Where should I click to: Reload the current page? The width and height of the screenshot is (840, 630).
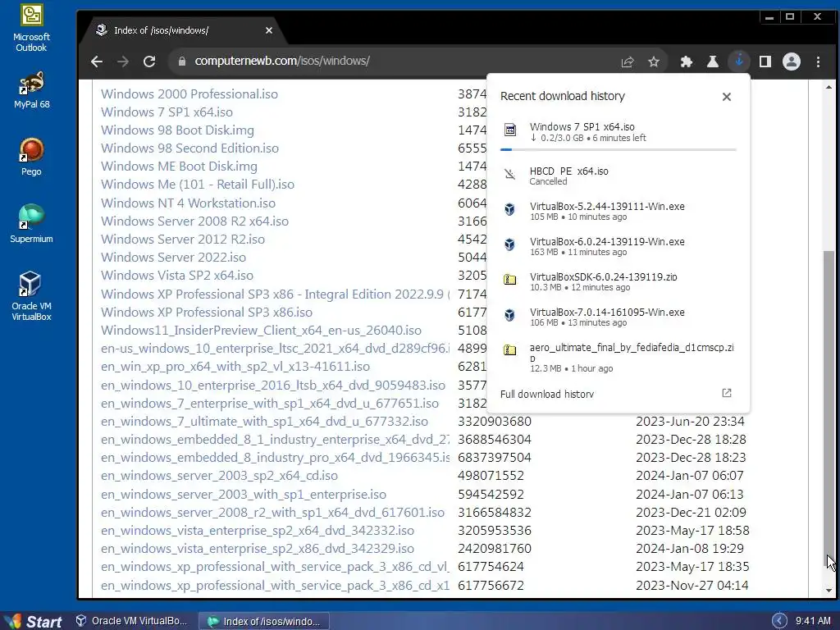[149, 62]
